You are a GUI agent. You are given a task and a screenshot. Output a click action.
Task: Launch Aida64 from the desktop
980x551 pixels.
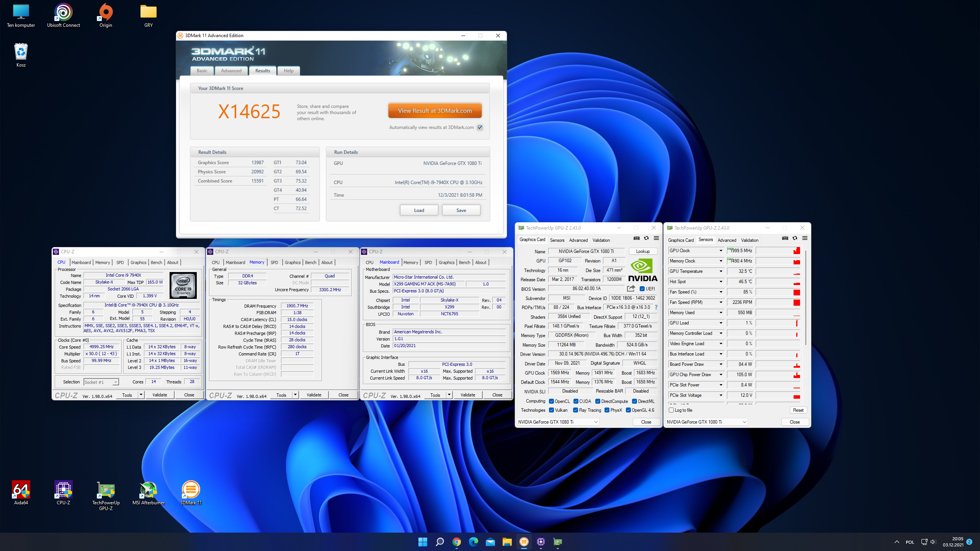pos(21,493)
